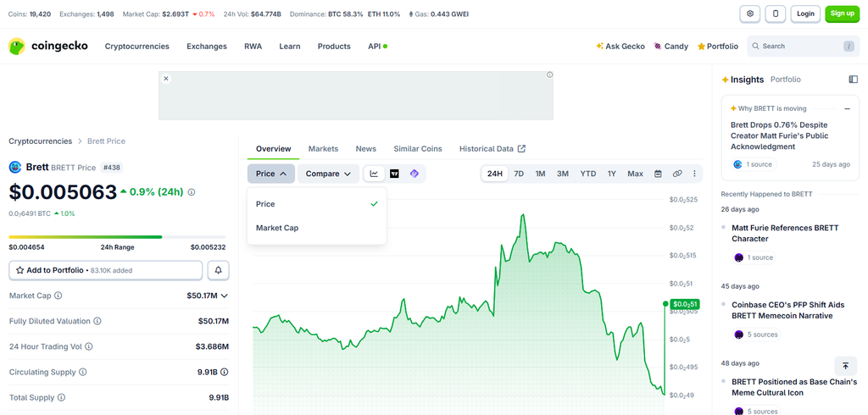Open Portfolio from header star link
The height and width of the screenshot is (415, 868).
(x=718, y=47)
